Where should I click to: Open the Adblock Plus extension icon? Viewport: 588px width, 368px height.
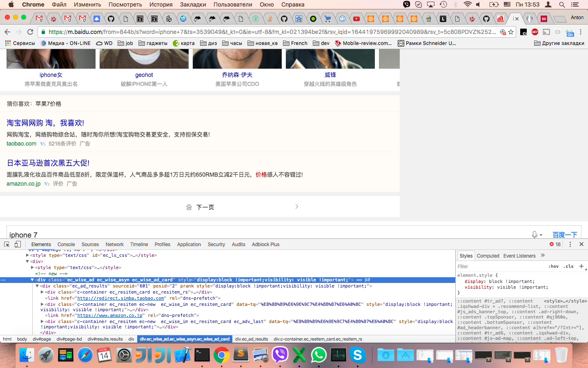[535, 32]
